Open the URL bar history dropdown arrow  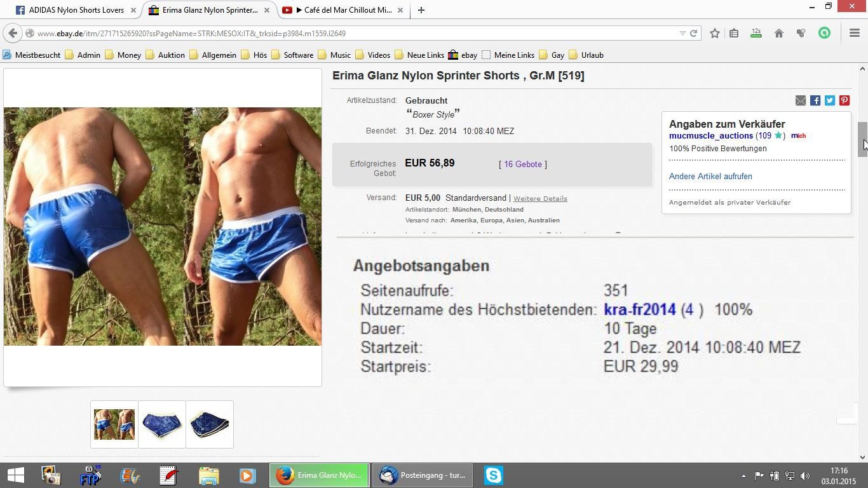click(682, 33)
